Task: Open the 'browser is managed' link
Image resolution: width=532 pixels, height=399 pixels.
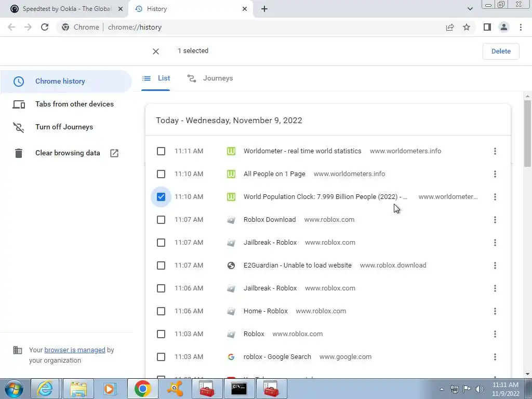Action: pos(75,350)
